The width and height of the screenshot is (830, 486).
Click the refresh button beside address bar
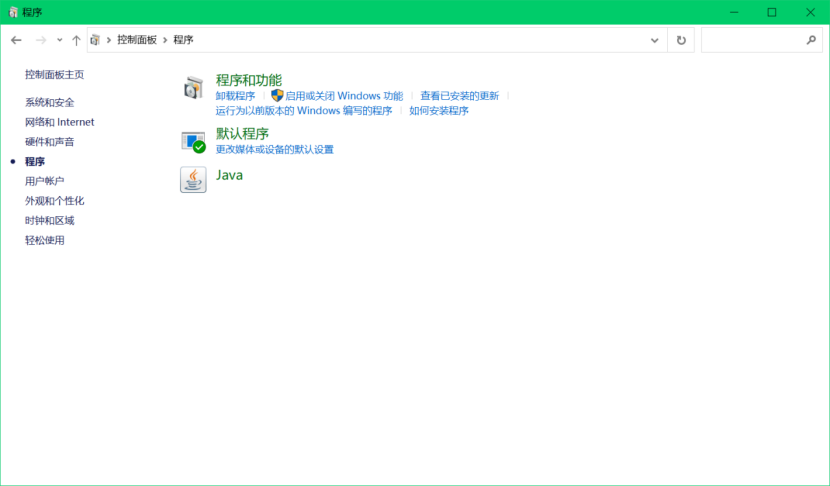(x=681, y=40)
